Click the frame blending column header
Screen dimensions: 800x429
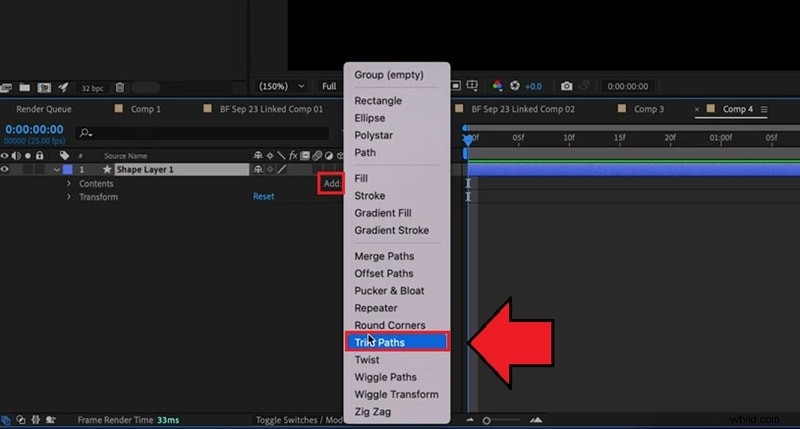305,155
